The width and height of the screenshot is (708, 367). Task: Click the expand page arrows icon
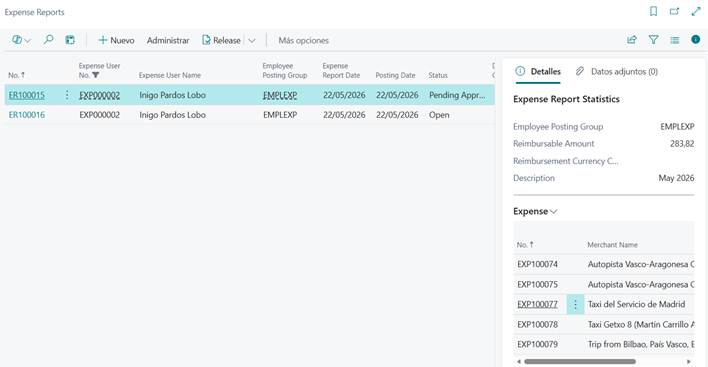696,11
